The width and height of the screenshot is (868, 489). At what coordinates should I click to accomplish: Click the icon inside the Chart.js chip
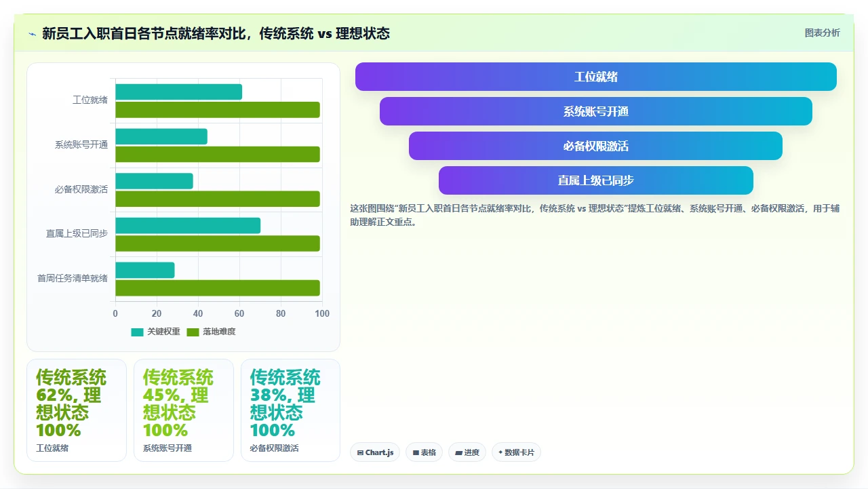click(x=360, y=452)
